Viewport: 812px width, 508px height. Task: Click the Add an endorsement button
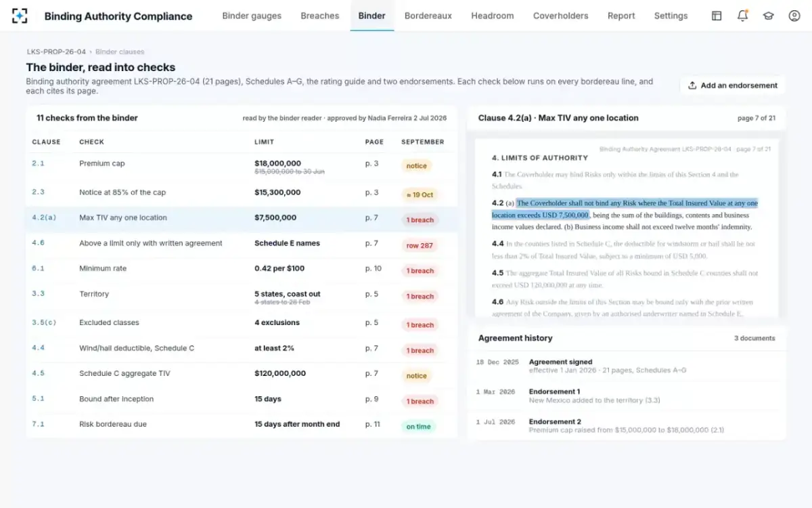[733, 85]
